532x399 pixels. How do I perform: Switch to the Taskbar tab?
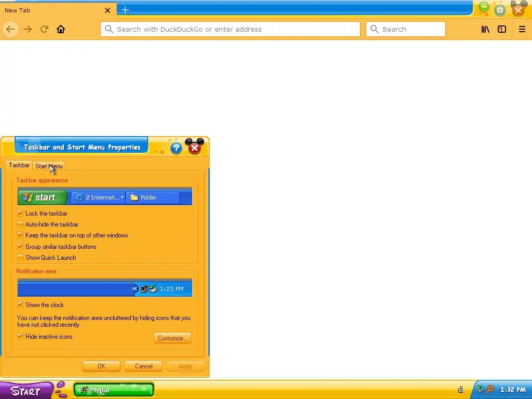pos(19,165)
